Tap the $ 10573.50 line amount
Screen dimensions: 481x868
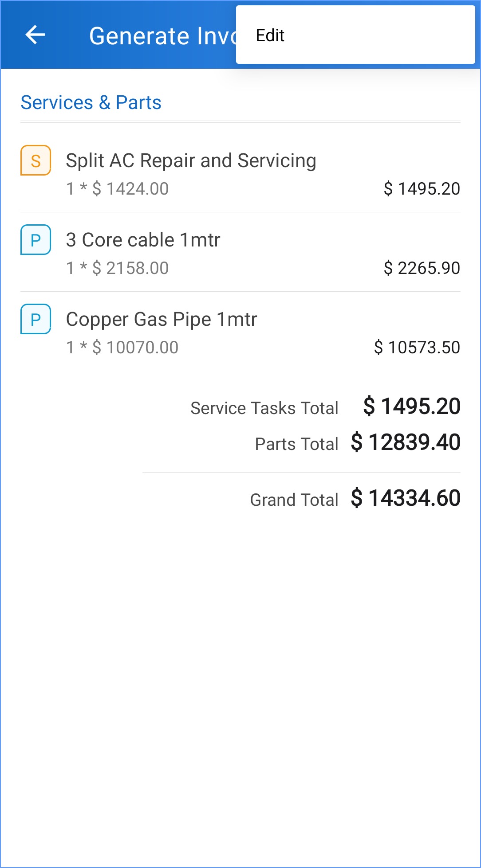point(417,348)
